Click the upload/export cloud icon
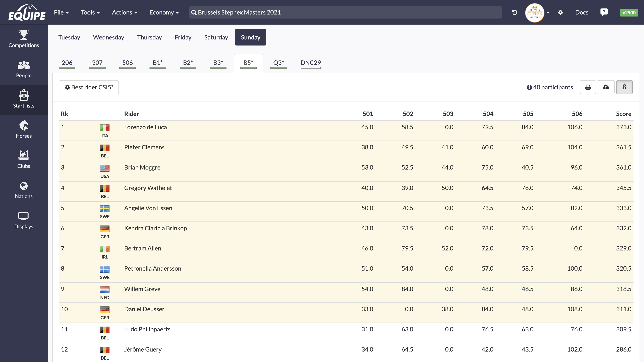This screenshot has height=362, width=644. click(x=606, y=87)
